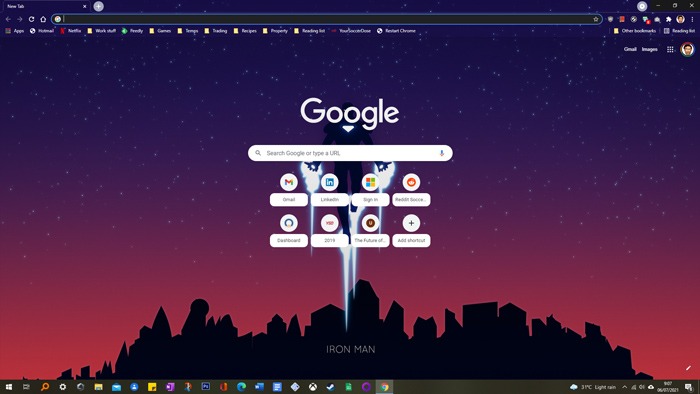
Task: Bookmark this tab with the star icon
Action: pyautogui.click(x=596, y=19)
